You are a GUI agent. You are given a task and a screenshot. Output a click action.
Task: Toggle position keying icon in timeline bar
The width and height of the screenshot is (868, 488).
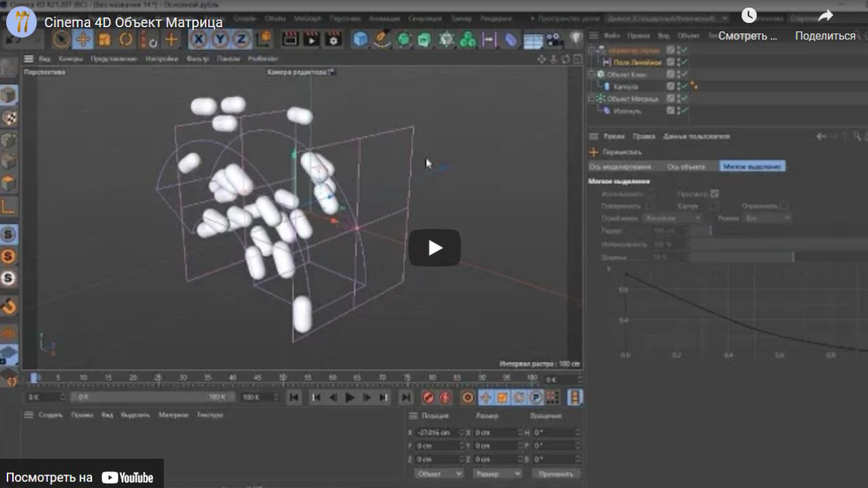pos(486,398)
